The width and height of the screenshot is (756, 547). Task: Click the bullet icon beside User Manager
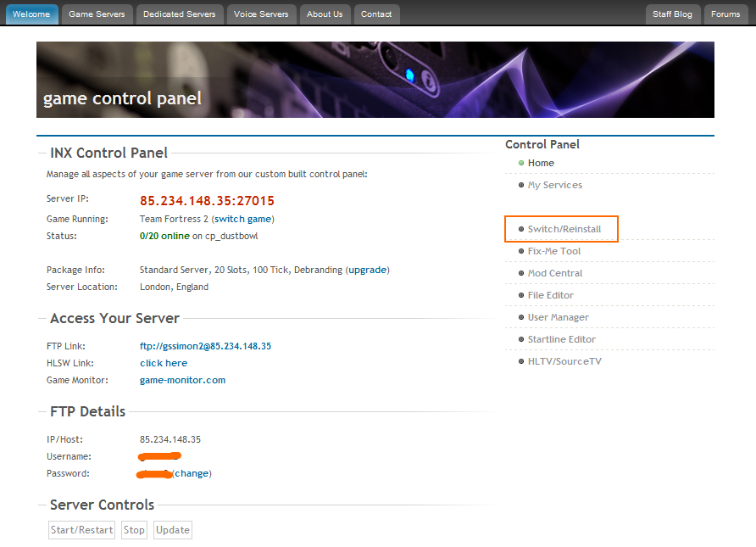click(x=521, y=317)
